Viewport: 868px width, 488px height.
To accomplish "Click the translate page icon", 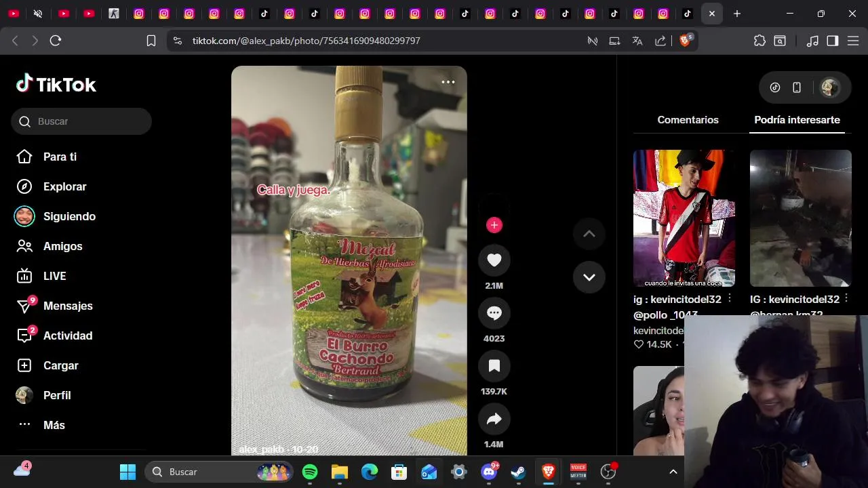I will [637, 41].
